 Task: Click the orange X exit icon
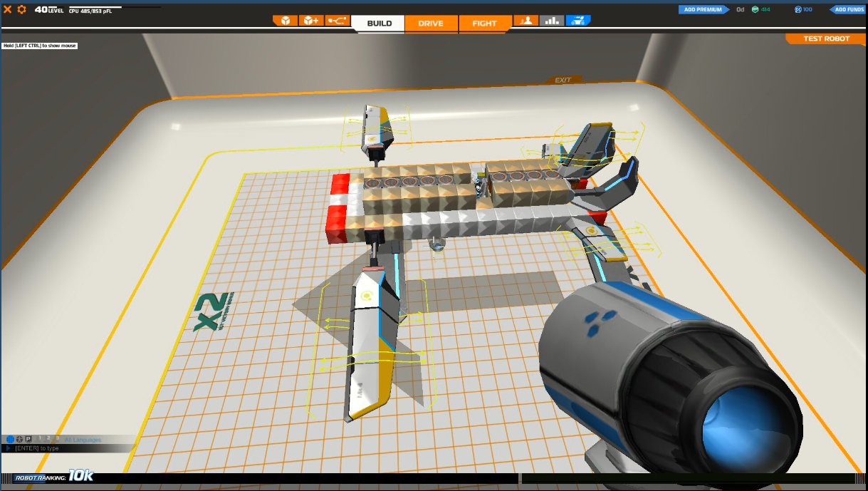pos(8,9)
